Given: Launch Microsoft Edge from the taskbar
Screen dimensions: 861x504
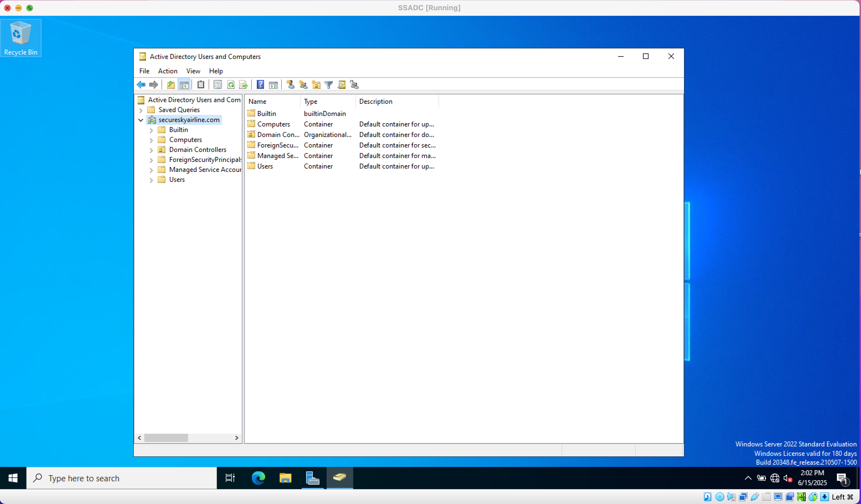Looking at the screenshot, I should (258, 478).
